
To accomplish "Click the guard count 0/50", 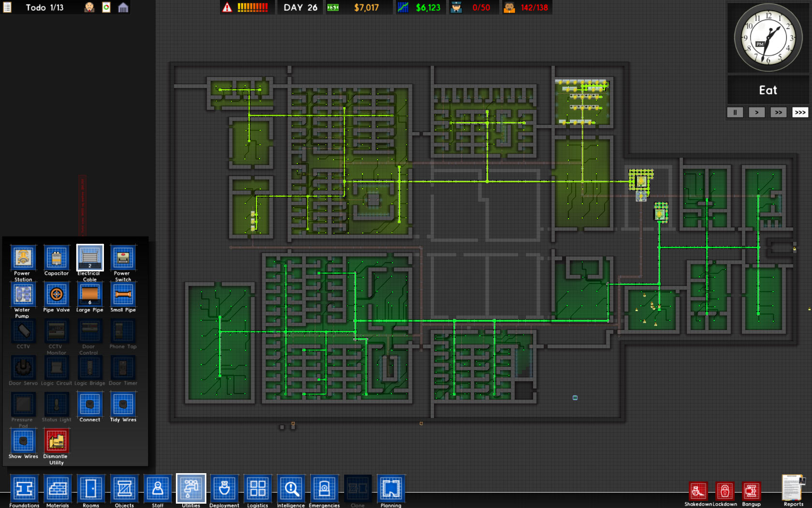I will pos(481,7).
